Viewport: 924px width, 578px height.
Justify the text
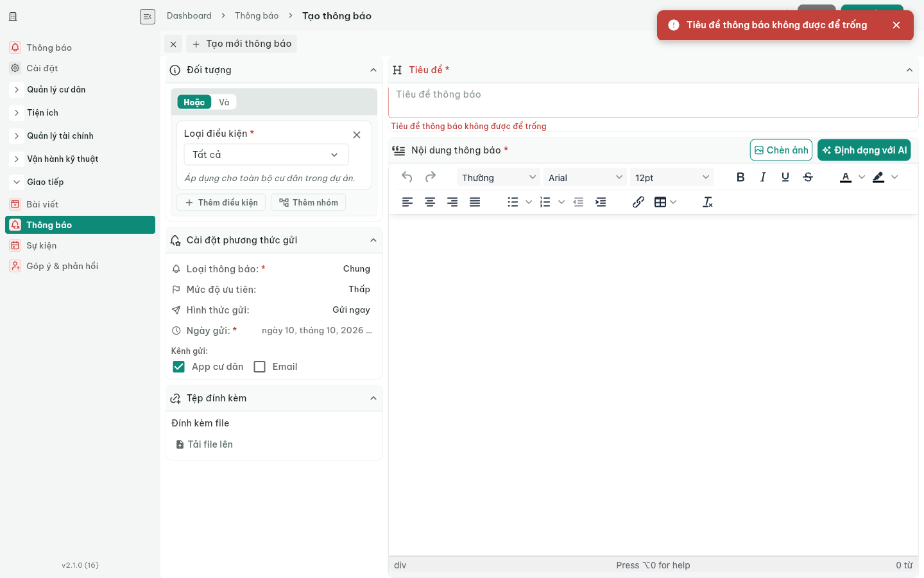point(475,202)
